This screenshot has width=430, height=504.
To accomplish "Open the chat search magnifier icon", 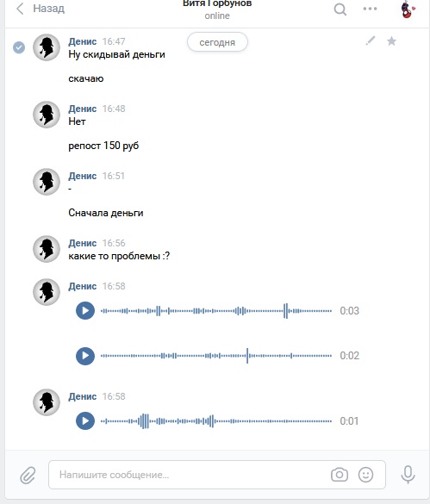I will coord(340,9).
